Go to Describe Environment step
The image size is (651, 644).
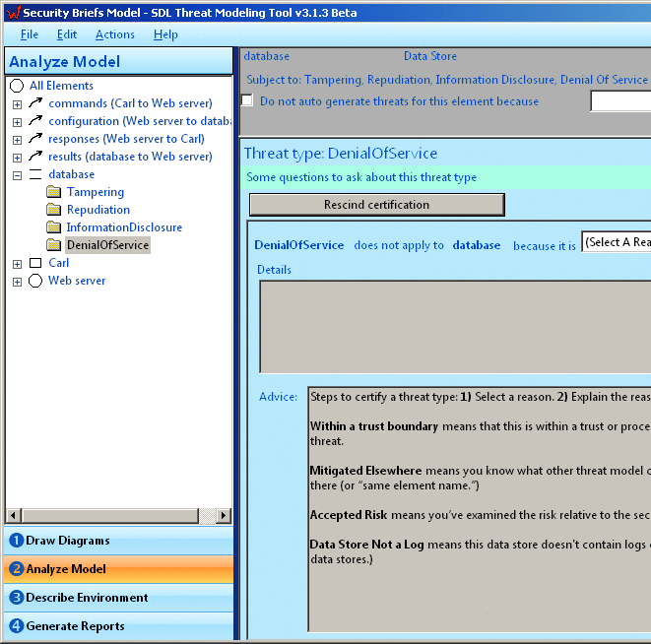tap(87, 598)
